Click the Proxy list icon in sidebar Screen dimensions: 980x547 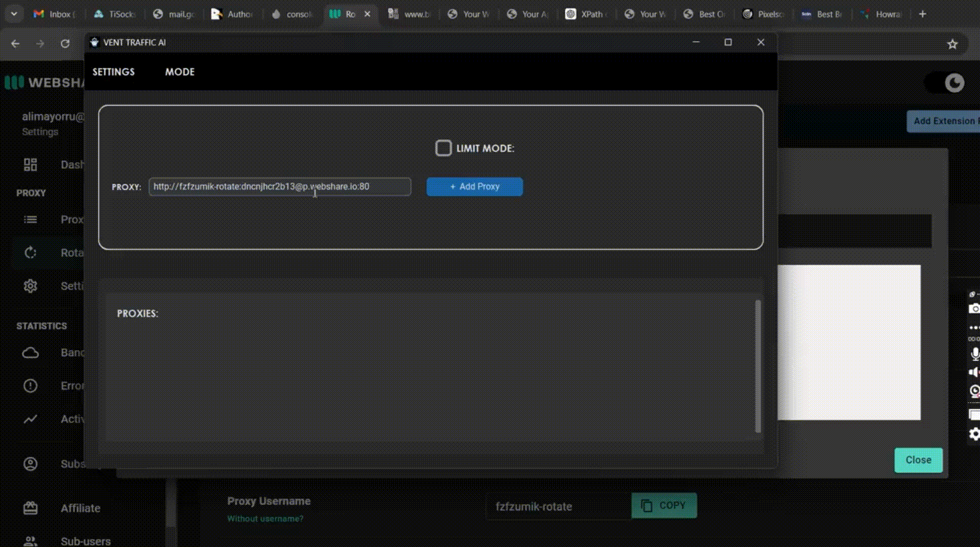tap(30, 219)
